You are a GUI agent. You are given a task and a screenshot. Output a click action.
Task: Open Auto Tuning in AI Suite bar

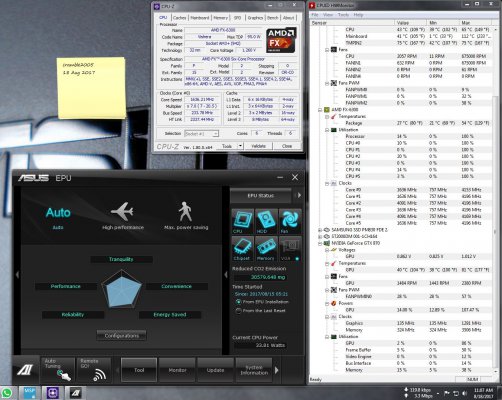[x=58, y=369]
